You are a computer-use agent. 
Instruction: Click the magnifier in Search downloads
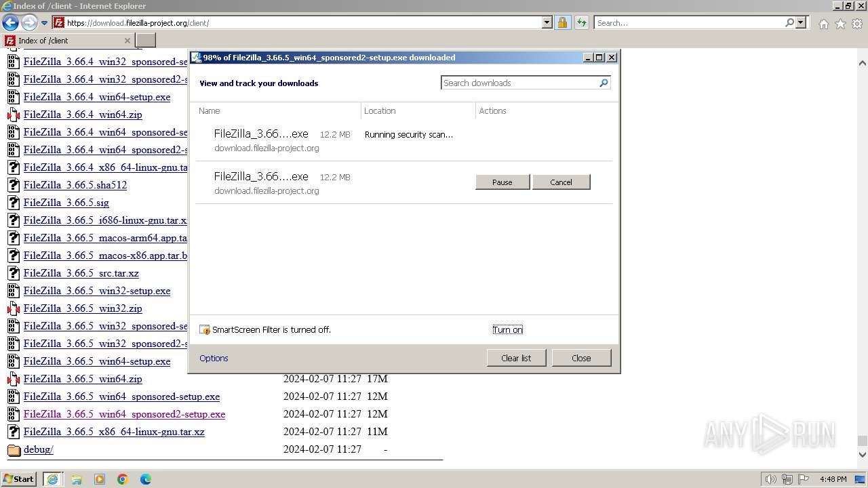[604, 83]
